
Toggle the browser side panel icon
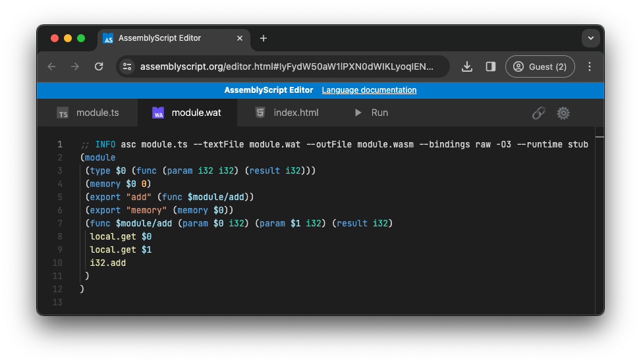click(x=490, y=66)
